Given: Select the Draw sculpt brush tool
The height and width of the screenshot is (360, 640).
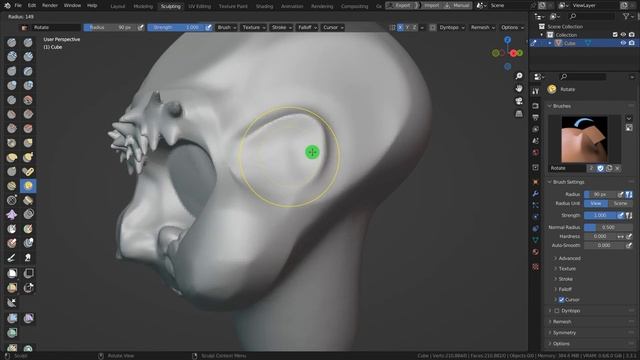Looking at the screenshot, I should [12, 42].
